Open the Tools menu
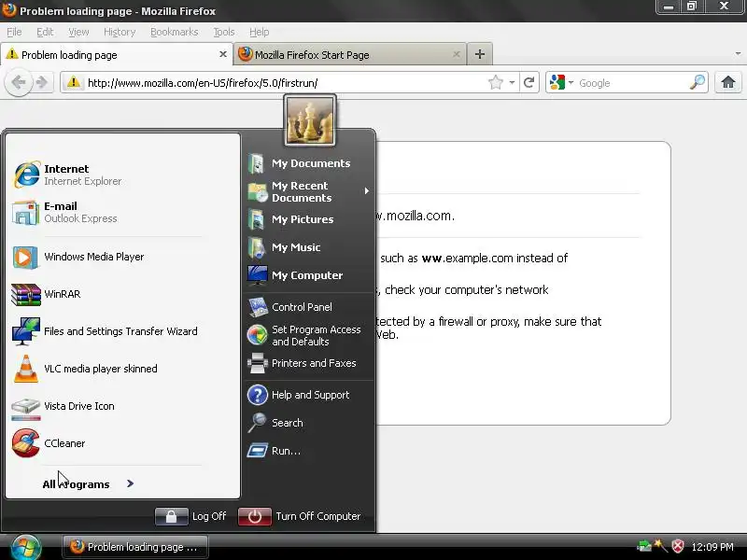This screenshot has width=747, height=560. (x=224, y=32)
